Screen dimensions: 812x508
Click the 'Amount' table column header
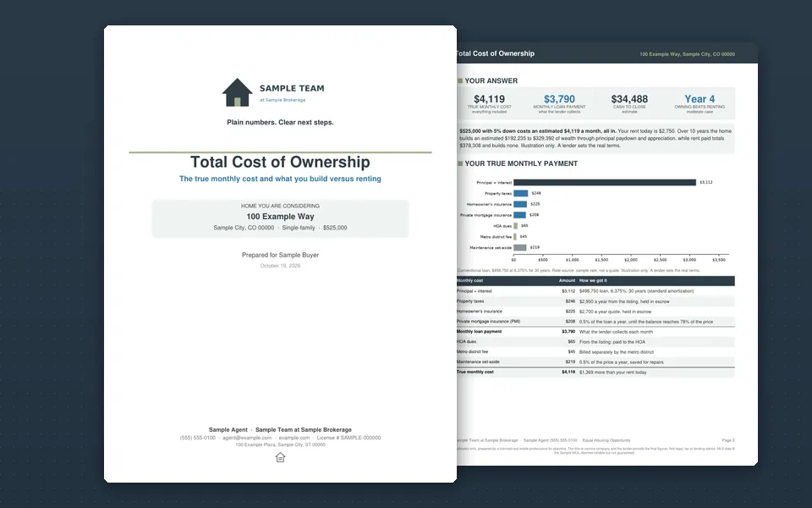pyautogui.click(x=567, y=280)
